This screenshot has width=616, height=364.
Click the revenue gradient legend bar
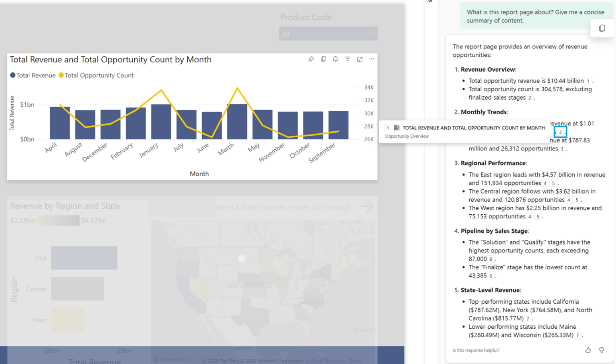(58, 221)
